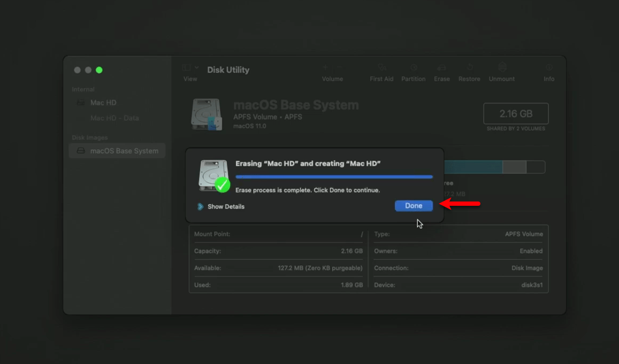Click the erase progress bar
619x364 pixels.
[334, 177]
